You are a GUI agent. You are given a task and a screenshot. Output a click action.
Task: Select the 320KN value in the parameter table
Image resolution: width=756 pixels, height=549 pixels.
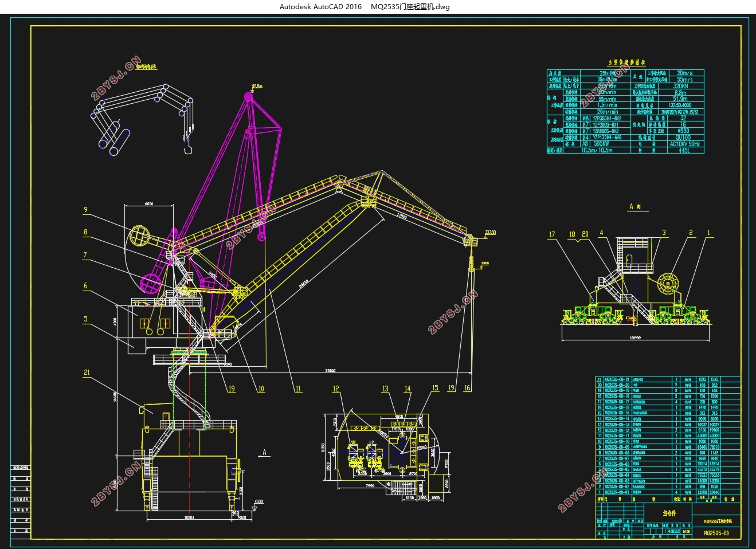680,86
